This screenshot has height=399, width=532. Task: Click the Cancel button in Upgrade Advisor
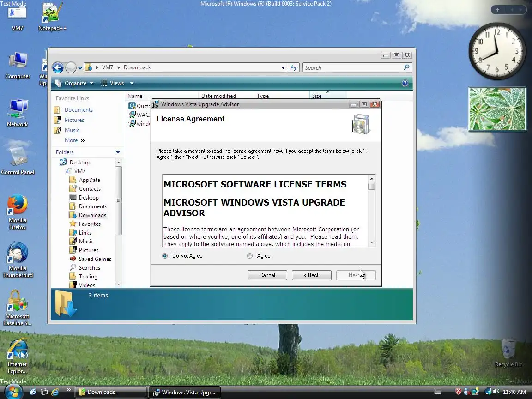coord(267,275)
